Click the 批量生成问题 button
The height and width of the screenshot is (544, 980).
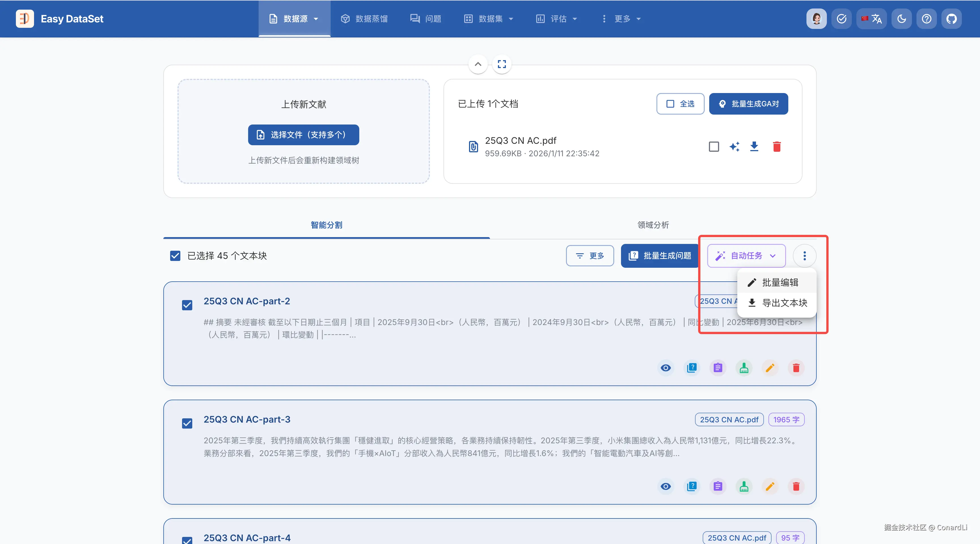(x=660, y=256)
